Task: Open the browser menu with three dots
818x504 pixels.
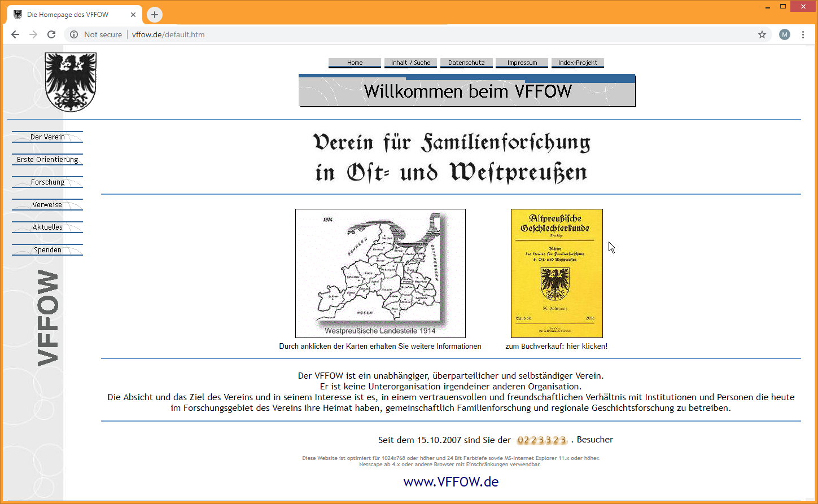Action: pyautogui.click(x=803, y=34)
